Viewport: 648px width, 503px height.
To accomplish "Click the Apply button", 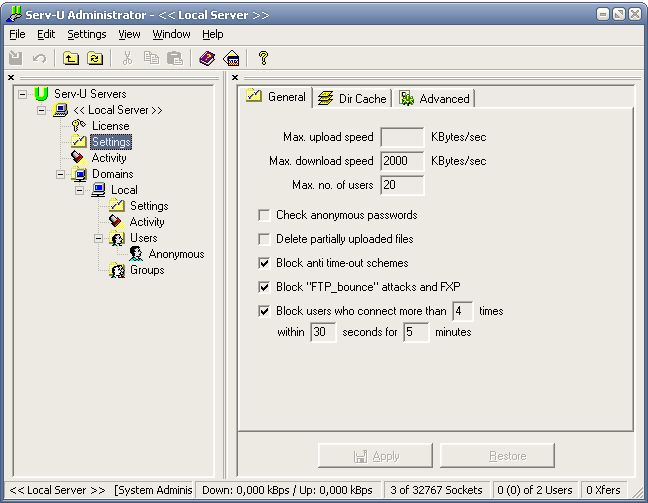I will 375,456.
